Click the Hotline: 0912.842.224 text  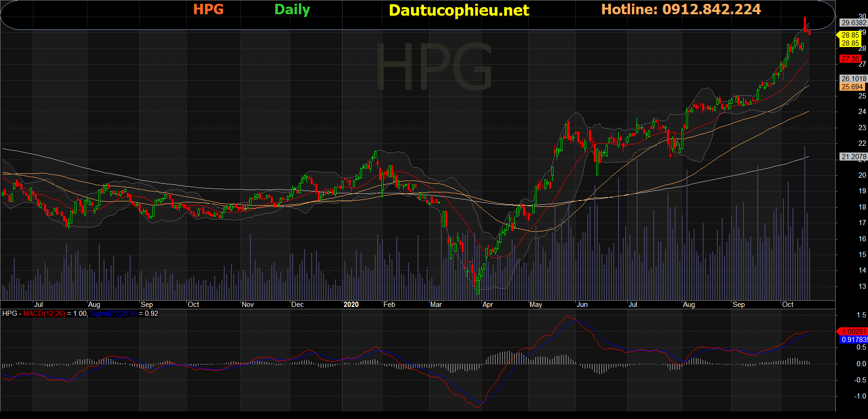681,9
